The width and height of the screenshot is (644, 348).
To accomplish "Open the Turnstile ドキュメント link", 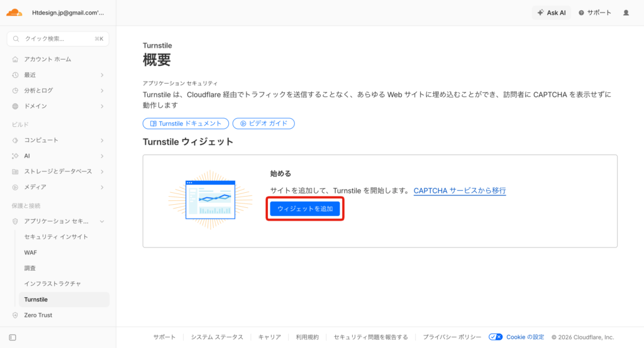I will (x=186, y=124).
